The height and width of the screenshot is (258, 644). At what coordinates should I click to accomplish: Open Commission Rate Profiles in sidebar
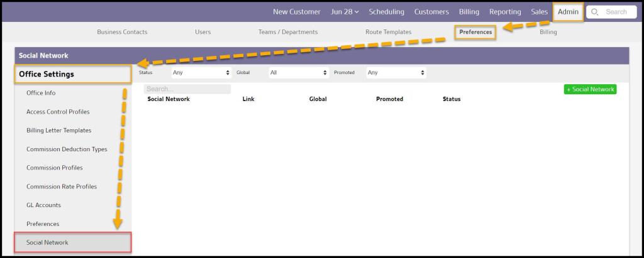coord(62,186)
